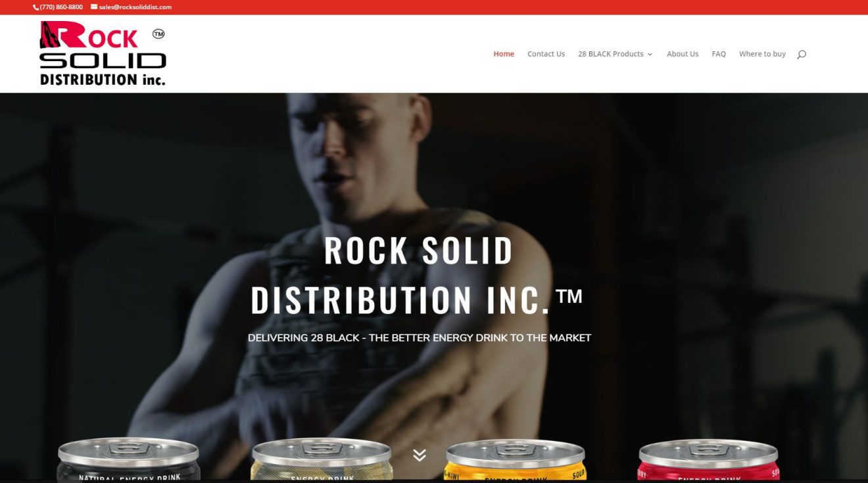868x483 pixels.
Task: Open the FAQ menu link
Action: click(x=719, y=54)
